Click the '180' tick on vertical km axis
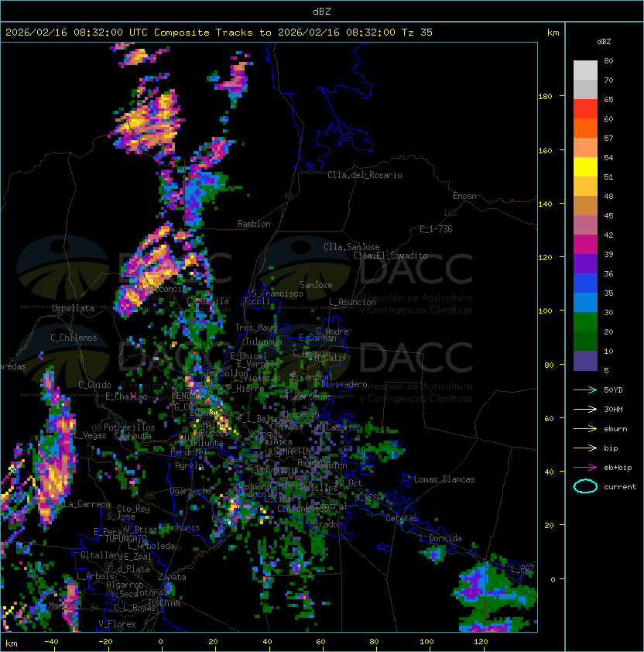 pos(545,97)
